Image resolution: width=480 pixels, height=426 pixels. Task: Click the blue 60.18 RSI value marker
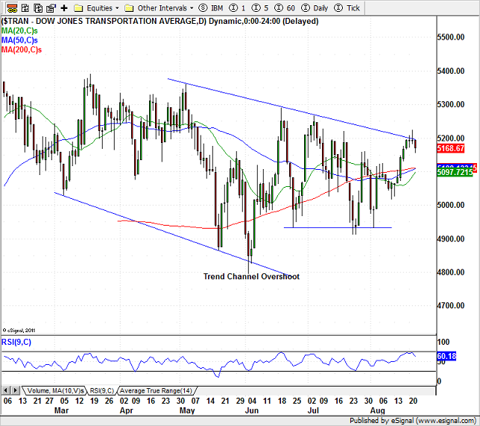pyautogui.click(x=446, y=356)
